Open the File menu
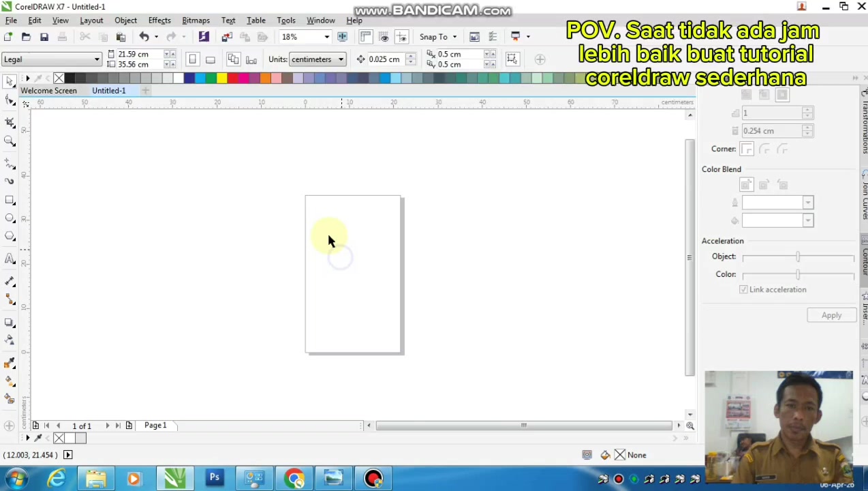 [11, 20]
